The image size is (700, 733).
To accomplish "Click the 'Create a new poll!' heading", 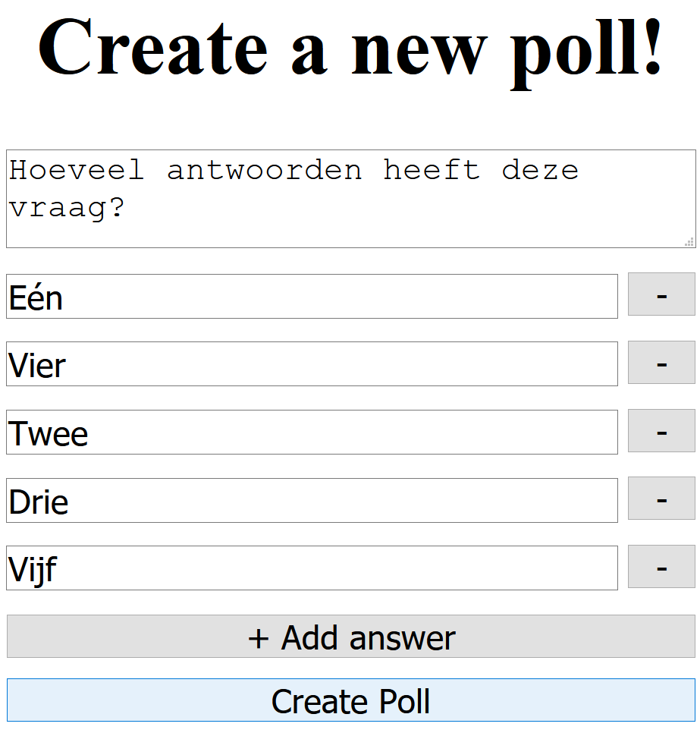I will tap(350, 48).
